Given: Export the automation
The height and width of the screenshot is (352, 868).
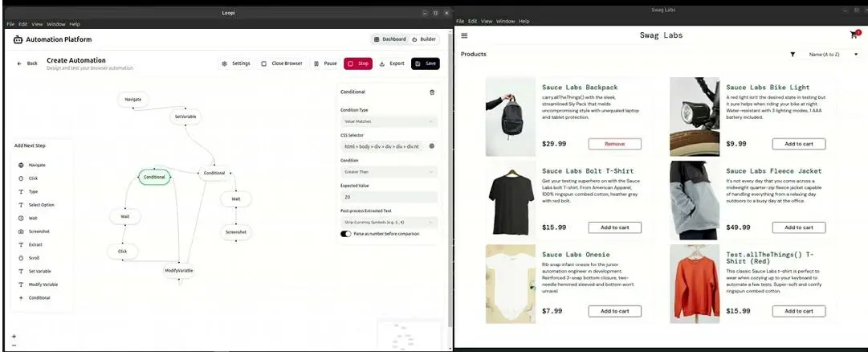Looking at the screenshot, I should (392, 63).
